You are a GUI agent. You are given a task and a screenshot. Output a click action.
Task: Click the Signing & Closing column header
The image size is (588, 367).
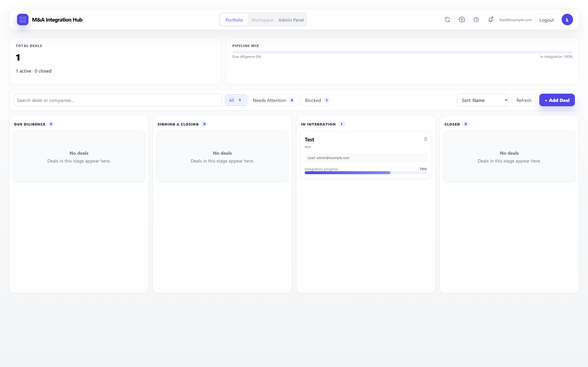tap(178, 124)
